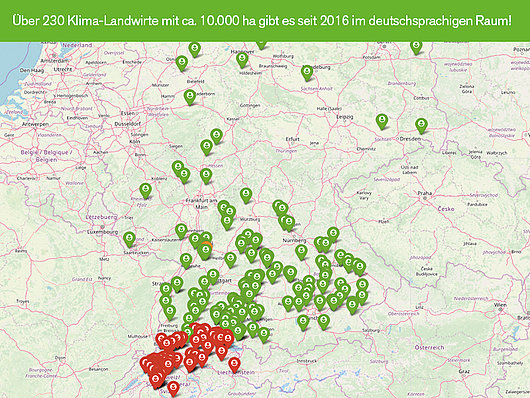The height and width of the screenshot is (398, 530).
Task: Select the green marker directly north of Frankfurt
Action: click(x=206, y=176)
